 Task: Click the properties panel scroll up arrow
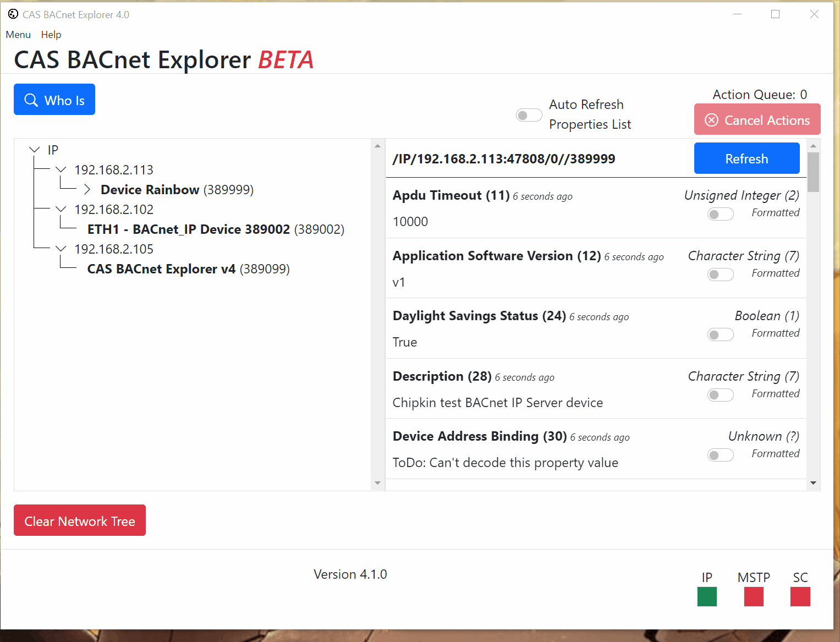coord(813,146)
